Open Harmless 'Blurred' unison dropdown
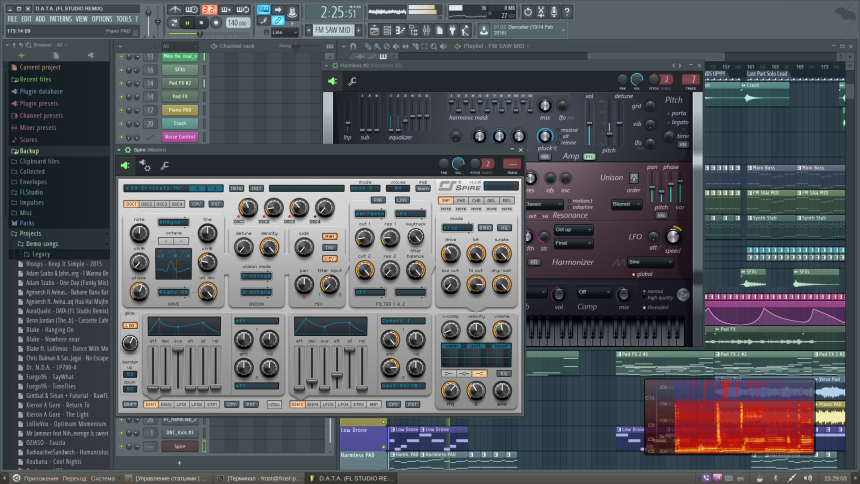The image size is (860, 484). pyautogui.click(x=626, y=204)
